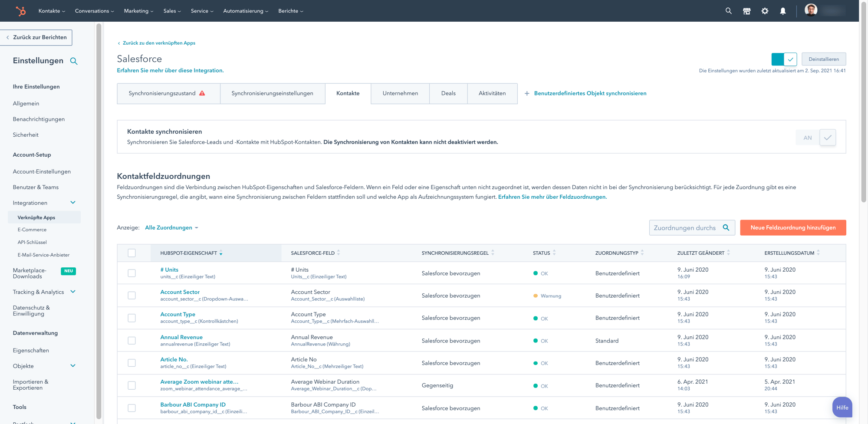Expand Tracking & Analytics sidebar section
868x424 pixels.
73,292
